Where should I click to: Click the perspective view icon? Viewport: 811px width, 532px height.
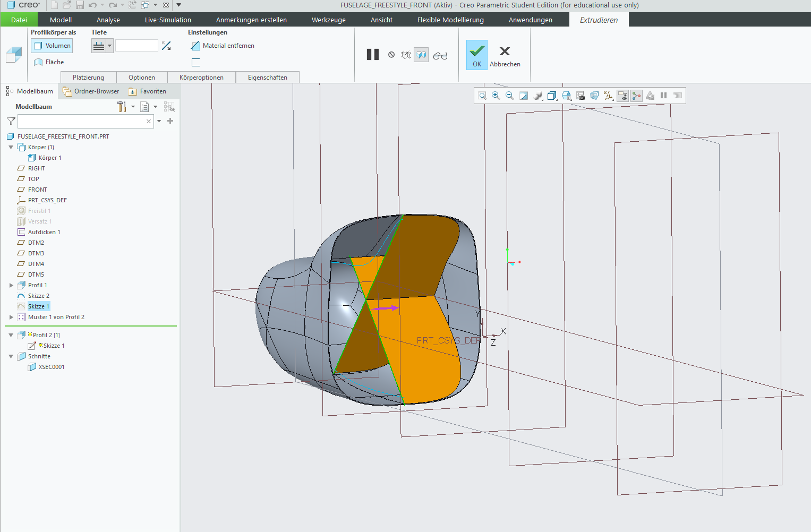pyautogui.click(x=594, y=96)
